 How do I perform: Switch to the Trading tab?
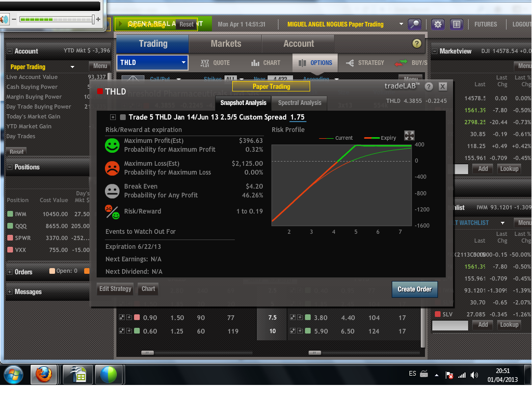click(x=153, y=44)
